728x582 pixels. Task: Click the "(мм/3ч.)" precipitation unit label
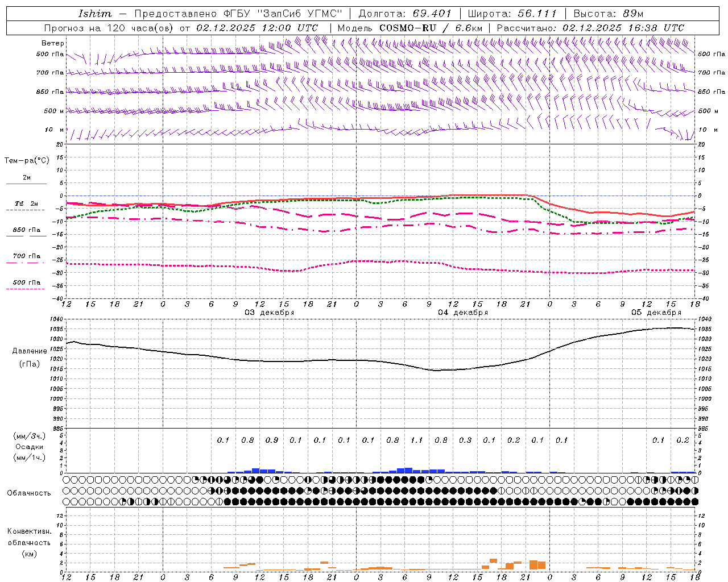coord(30,436)
